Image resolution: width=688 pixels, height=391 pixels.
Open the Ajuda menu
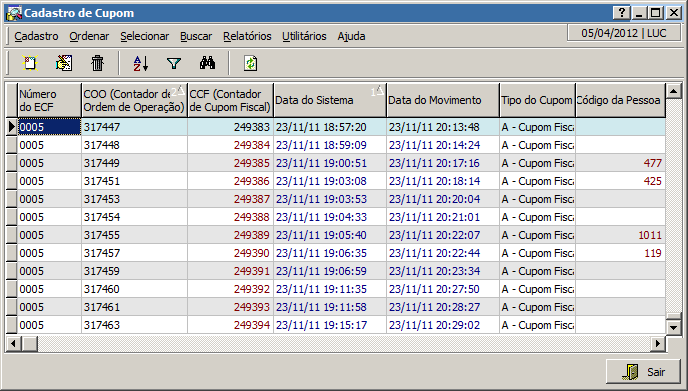pos(351,36)
